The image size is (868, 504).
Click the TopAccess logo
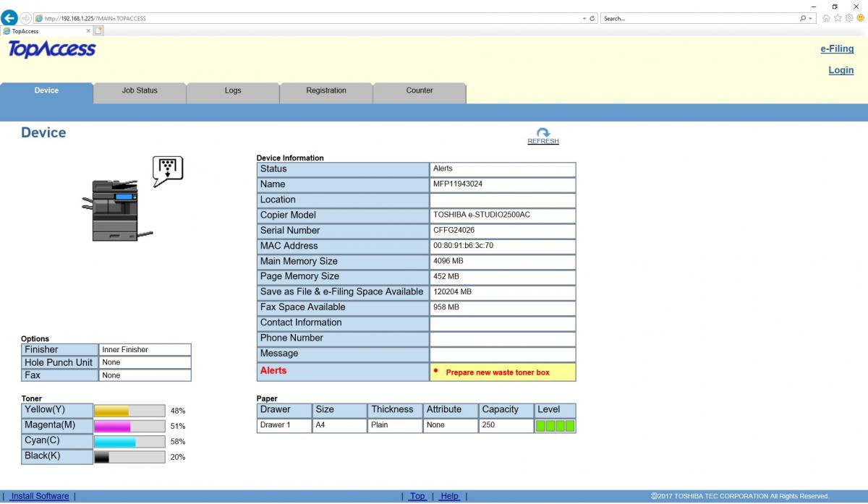tap(51, 49)
